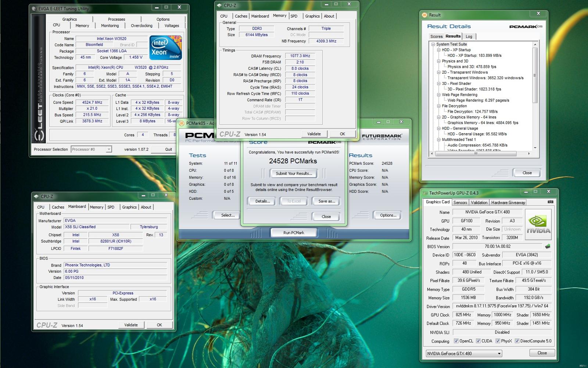Screen dimensions: 588x368
Task: Open the Log tab in the Result window
Action: [469, 36]
